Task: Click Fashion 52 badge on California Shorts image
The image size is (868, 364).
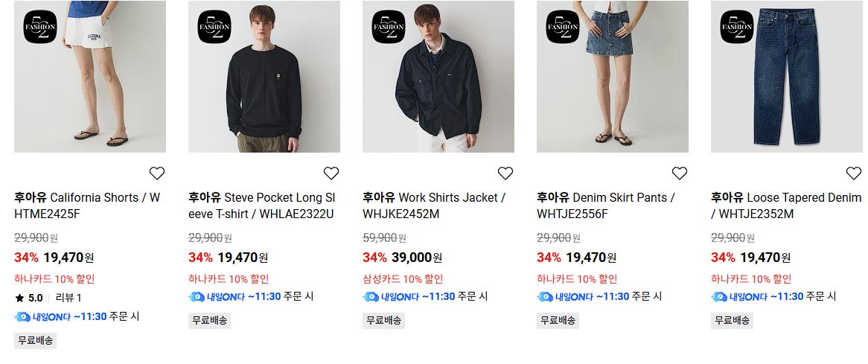Action: pos(40,27)
